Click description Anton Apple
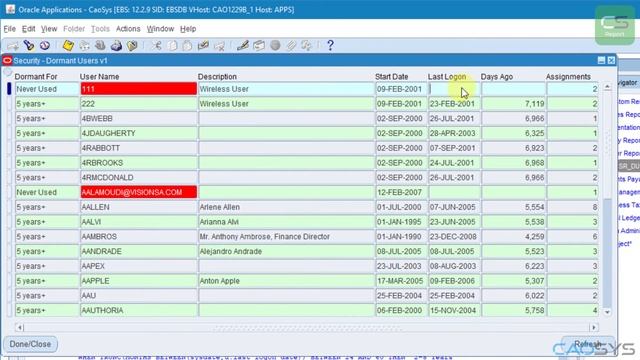Screen dimensions: 640x360 click(286, 281)
